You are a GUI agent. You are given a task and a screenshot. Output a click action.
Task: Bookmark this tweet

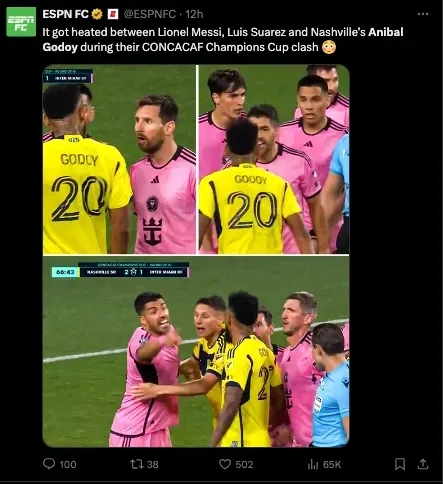pos(400,464)
